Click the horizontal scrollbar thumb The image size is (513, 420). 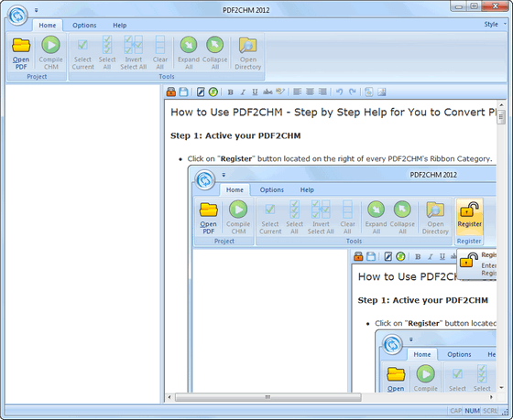pyautogui.click(x=267, y=397)
